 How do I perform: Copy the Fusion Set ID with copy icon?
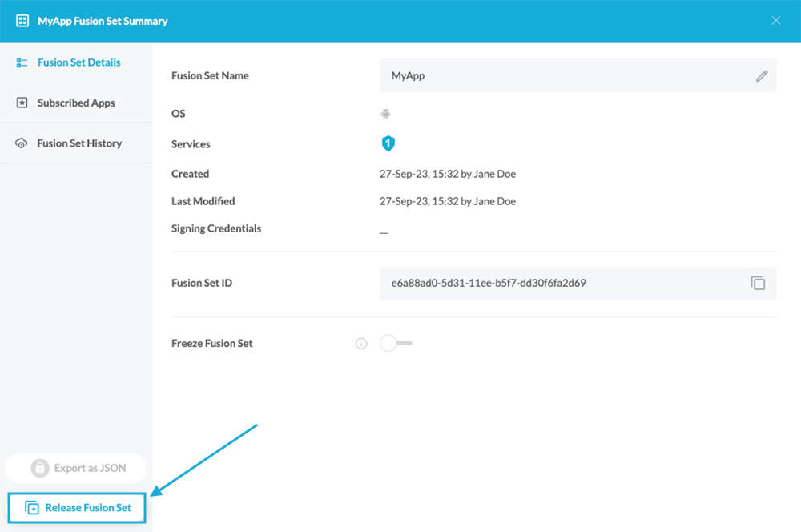click(x=758, y=283)
